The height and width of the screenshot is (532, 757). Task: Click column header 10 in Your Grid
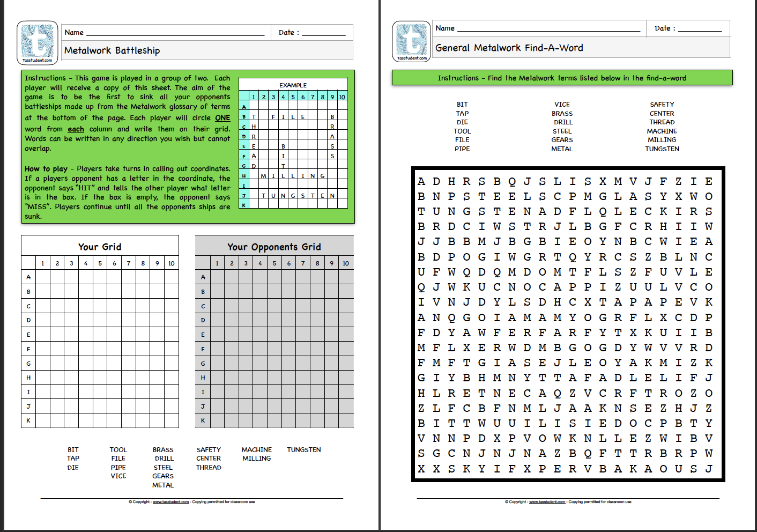pyautogui.click(x=170, y=263)
